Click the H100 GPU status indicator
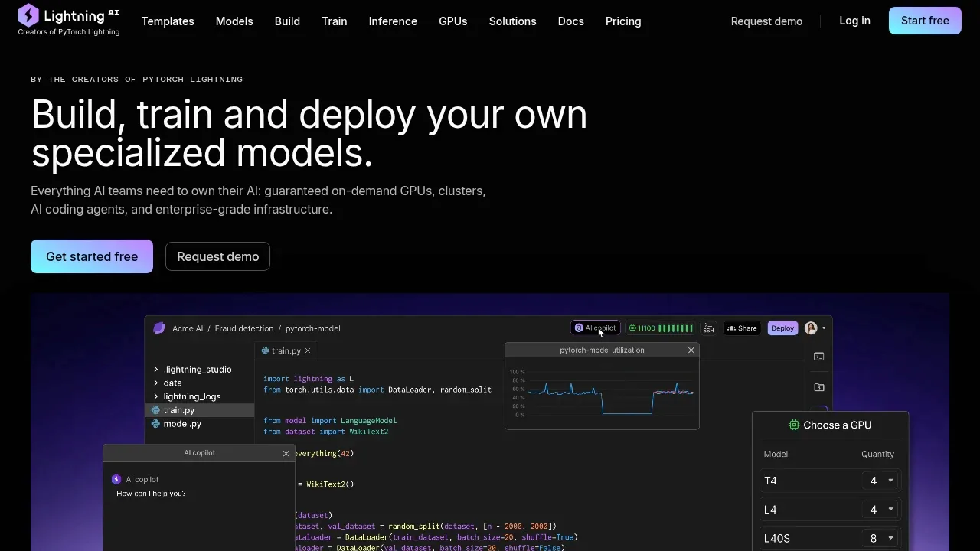980x551 pixels. pyautogui.click(x=661, y=328)
